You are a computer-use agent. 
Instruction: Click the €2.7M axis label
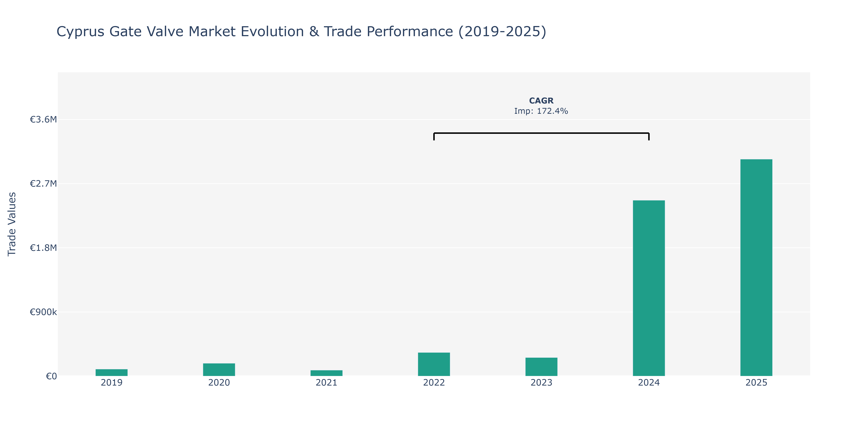43,184
